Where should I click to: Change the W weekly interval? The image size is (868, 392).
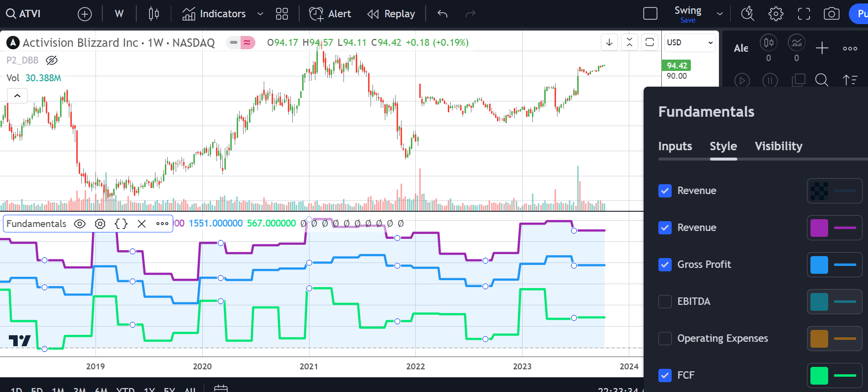119,14
